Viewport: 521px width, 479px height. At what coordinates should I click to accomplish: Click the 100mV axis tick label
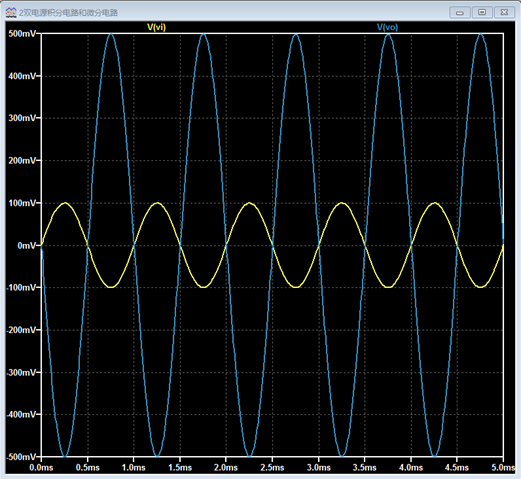click(22, 203)
